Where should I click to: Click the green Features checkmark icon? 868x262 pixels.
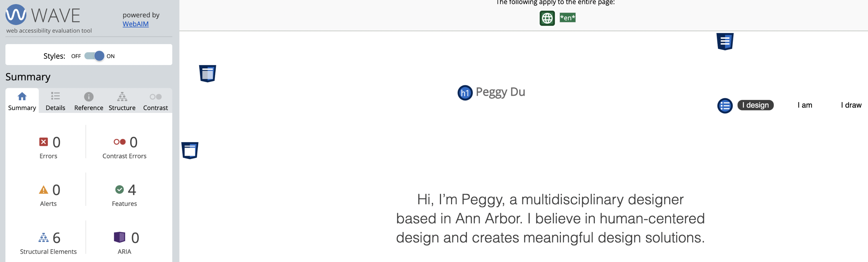coord(120,190)
